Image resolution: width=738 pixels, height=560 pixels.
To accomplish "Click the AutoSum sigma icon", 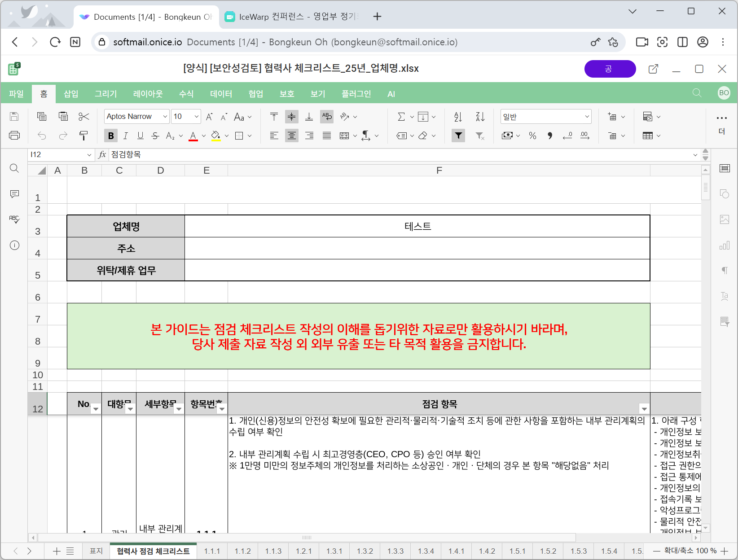I will [x=401, y=117].
